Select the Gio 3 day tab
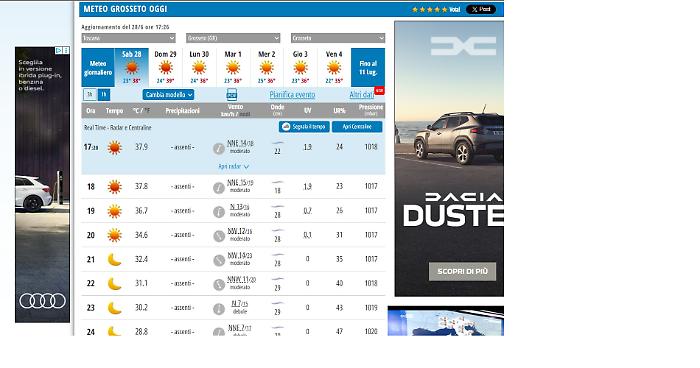700x368 pixels. tap(300, 67)
